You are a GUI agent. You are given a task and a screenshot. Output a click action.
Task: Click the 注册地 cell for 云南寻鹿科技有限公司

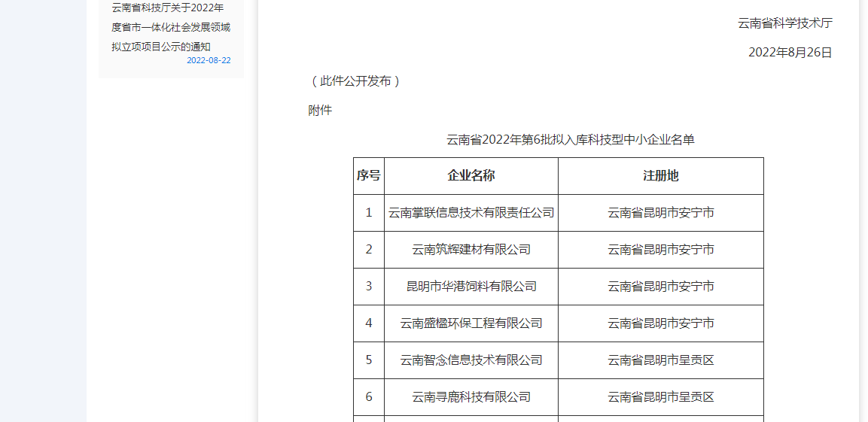coord(661,396)
